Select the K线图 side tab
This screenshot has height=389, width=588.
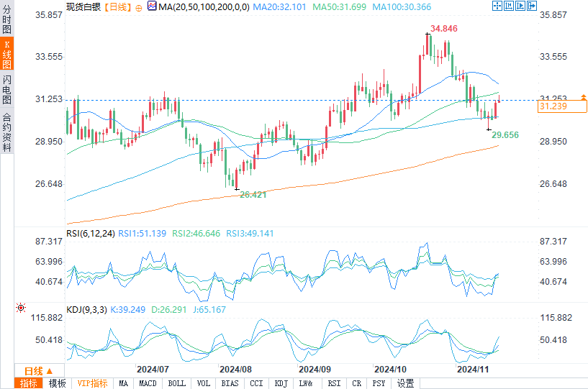tap(6, 54)
